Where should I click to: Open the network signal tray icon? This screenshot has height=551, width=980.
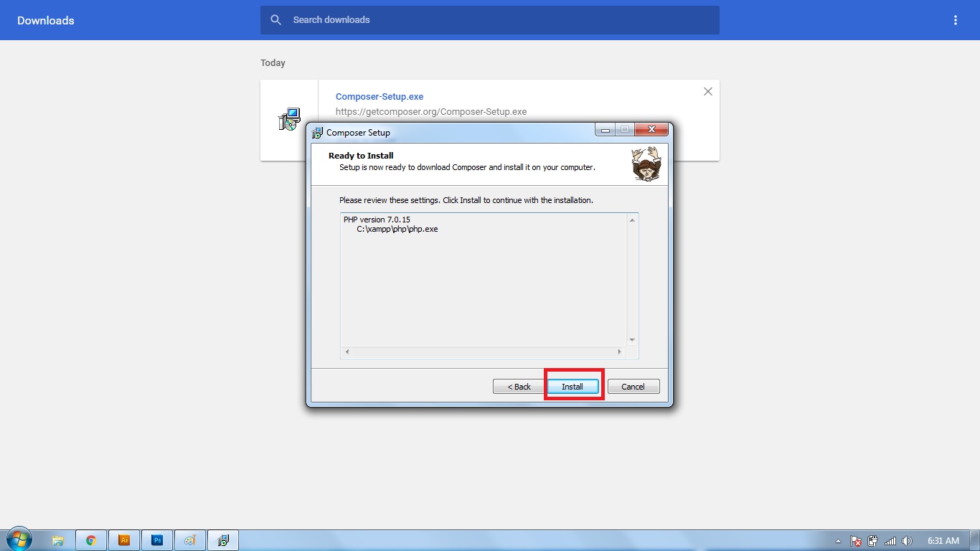click(x=890, y=541)
